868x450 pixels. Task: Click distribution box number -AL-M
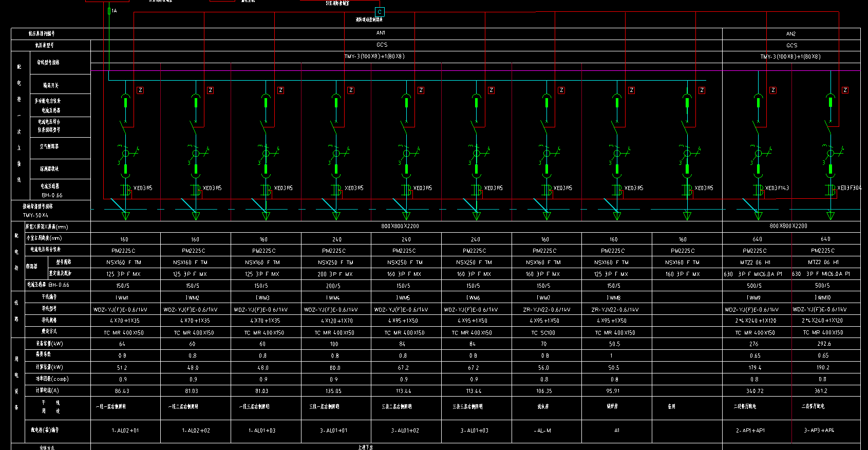[542, 430]
